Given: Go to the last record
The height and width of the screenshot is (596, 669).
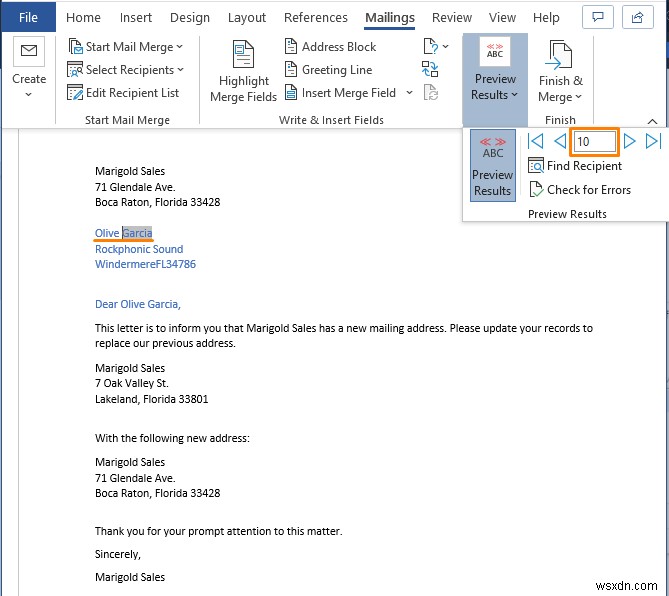Looking at the screenshot, I should [x=653, y=141].
